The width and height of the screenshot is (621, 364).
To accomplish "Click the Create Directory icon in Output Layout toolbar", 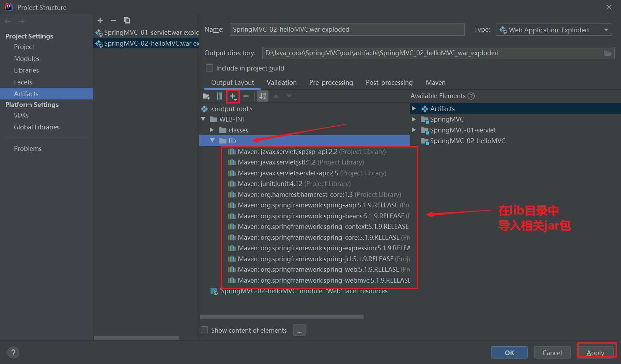I will tap(206, 96).
